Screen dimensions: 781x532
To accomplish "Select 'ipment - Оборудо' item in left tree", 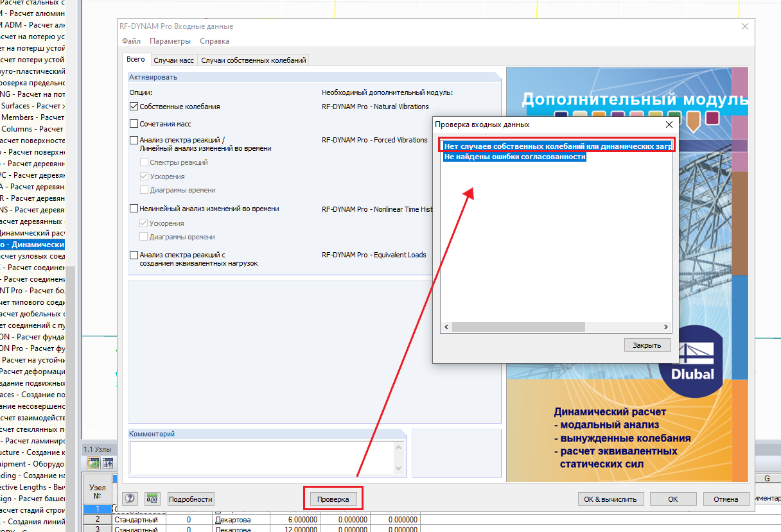I will (32, 464).
